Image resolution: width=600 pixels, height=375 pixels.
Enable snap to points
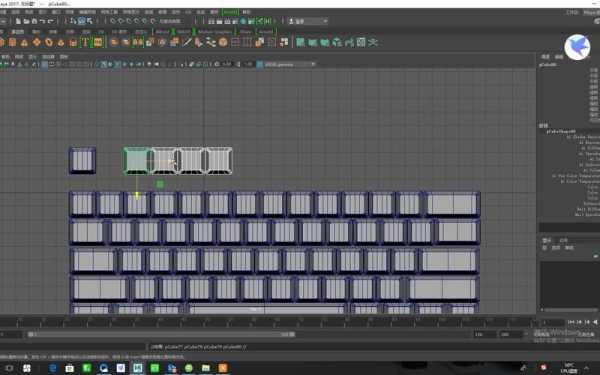click(129, 21)
